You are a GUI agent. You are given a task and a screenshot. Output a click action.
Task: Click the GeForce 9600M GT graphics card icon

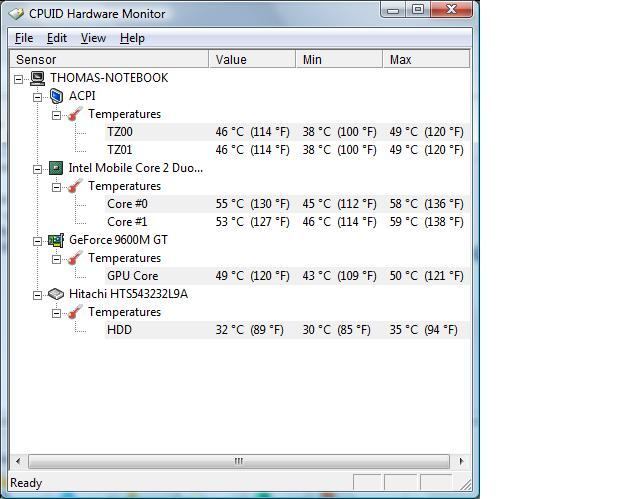pos(56,240)
